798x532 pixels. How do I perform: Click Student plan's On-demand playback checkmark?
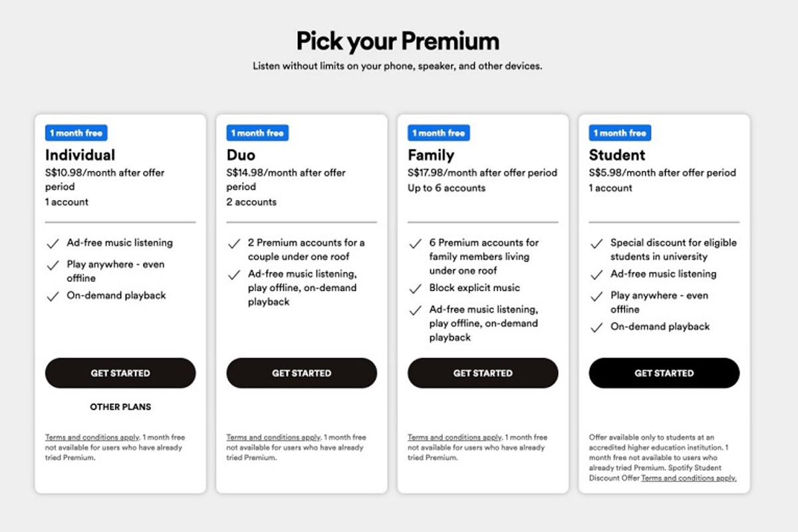pyautogui.click(x=597, y=328)
